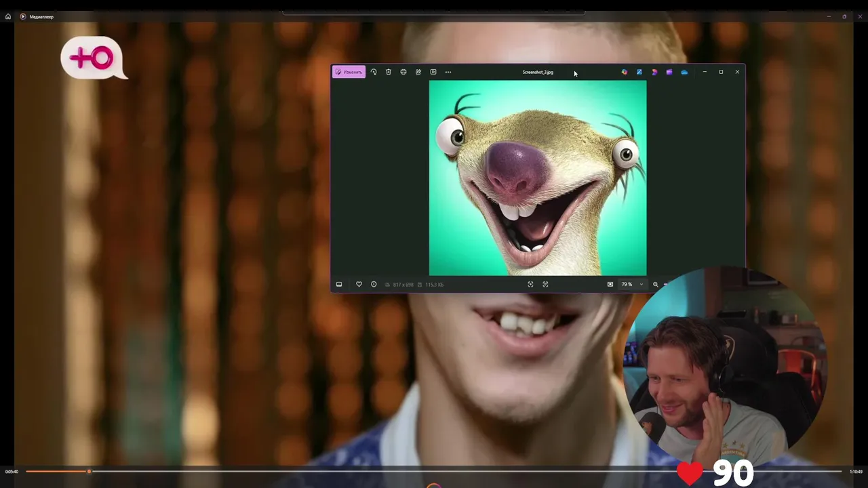Screen dimensions: 868x488
Task: Seek on the media player progress bar
Action: click(x=434, y=471)
